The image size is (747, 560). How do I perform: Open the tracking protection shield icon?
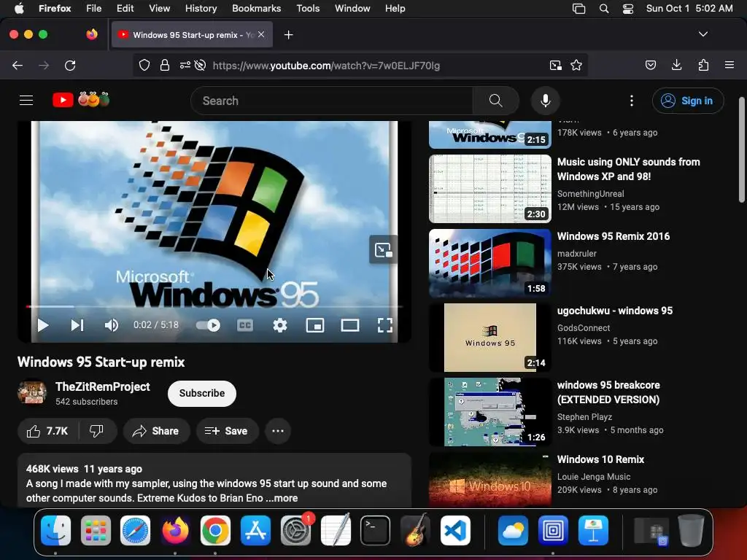click(x=144, y=65)
